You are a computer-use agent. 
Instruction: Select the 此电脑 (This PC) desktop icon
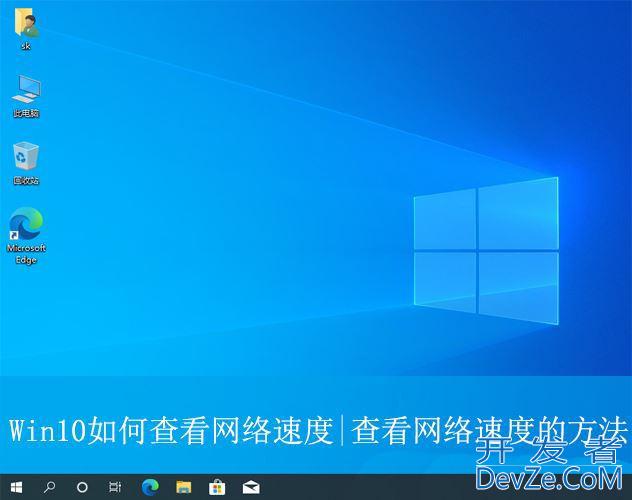[26, 90]
